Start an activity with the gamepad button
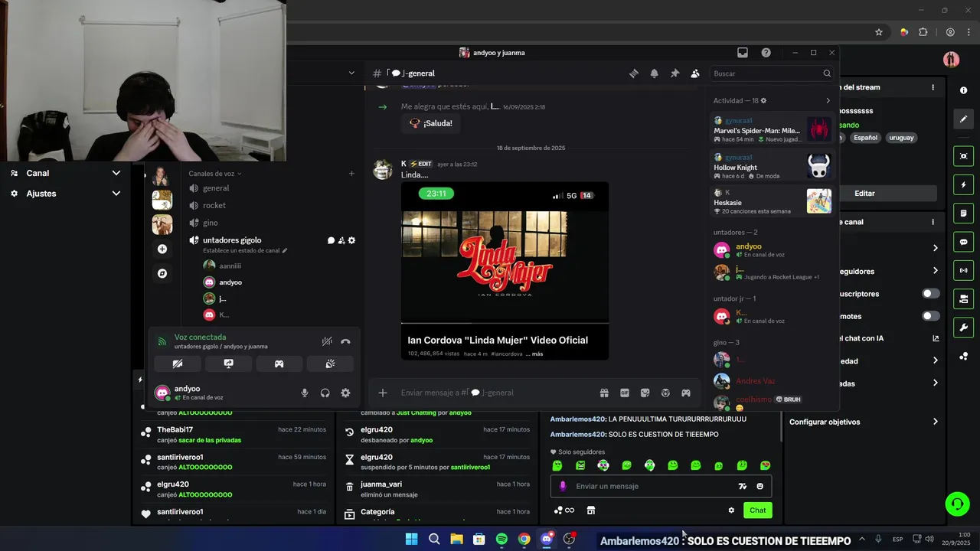This screenshot has height=551, width=980. click(x=279, y=364)
